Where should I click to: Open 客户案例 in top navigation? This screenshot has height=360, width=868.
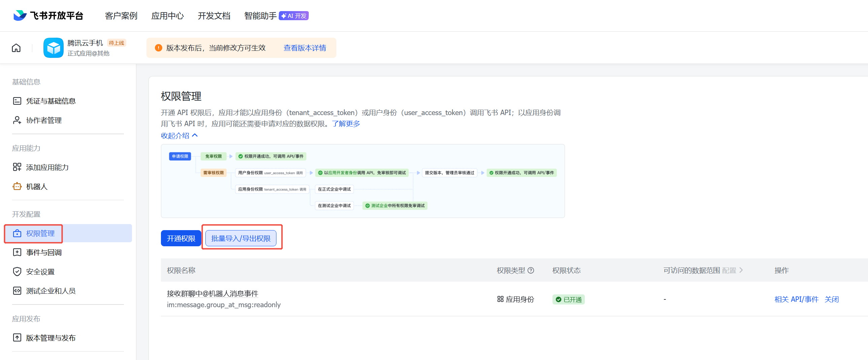(x=121, y=16)
